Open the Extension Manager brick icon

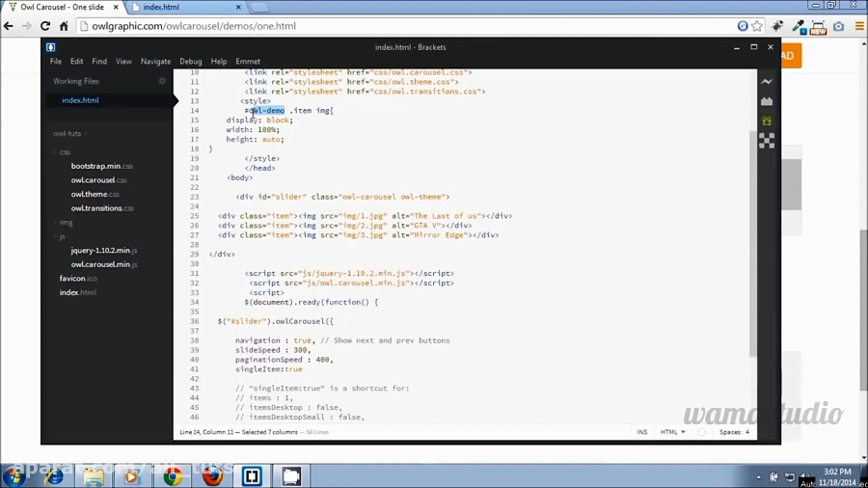[x=767, y=101]
